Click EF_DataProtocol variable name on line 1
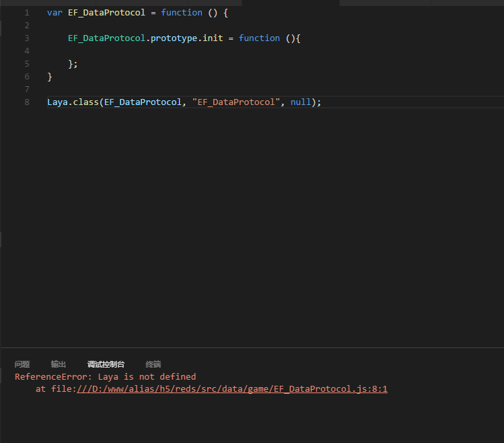The width and height of the screenshot is (504, 443). pyautogui.click(x=106, y=13)
